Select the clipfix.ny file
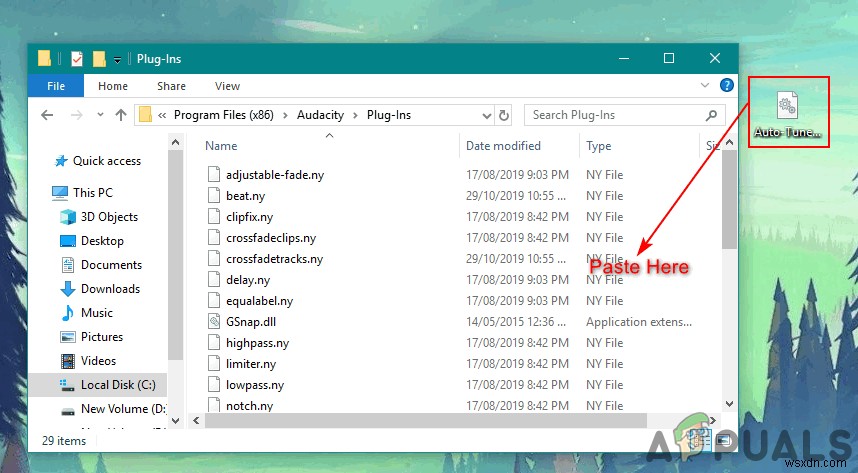This screenshot has height=473, width=858. (249, 217)
